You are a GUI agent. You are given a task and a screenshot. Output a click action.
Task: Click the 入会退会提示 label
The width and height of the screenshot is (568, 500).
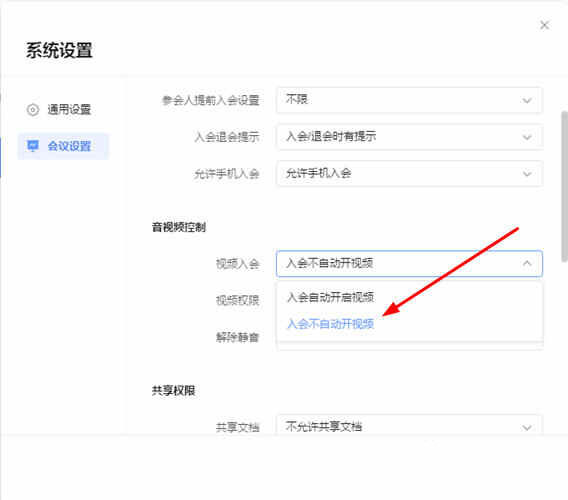pos(227,137)
